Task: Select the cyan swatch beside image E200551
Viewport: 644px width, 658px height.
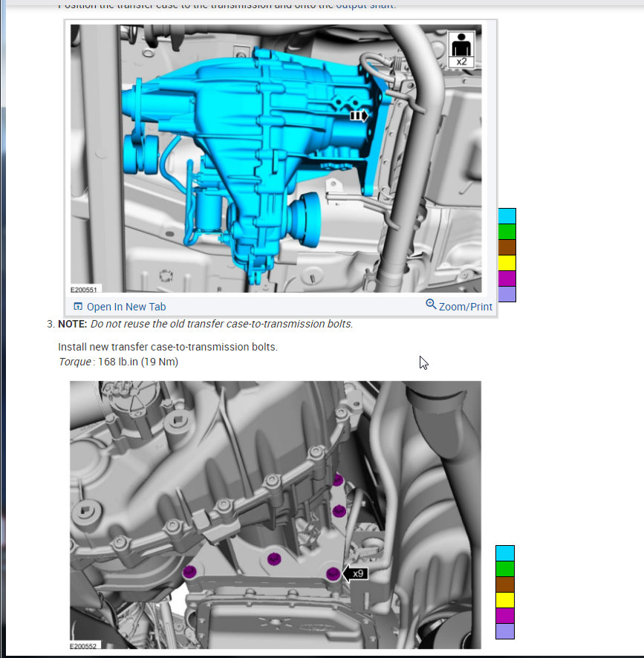Action: tap(507, 216)
